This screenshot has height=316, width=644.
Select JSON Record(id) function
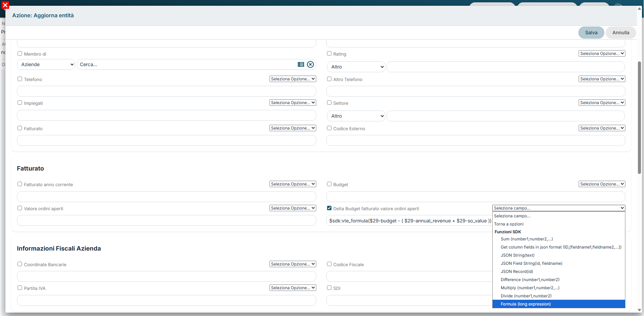(x=559, y=272)
